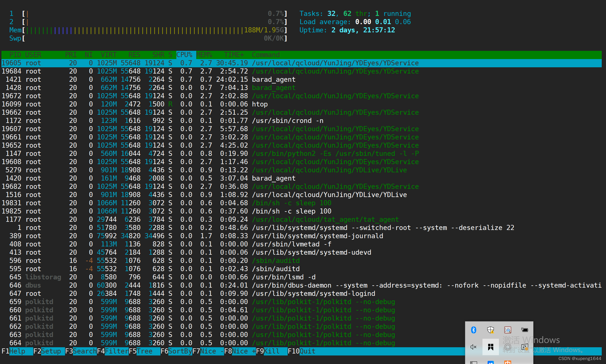Click the battery power tray icon
606x364 pixels.
(x=524, y=330)
